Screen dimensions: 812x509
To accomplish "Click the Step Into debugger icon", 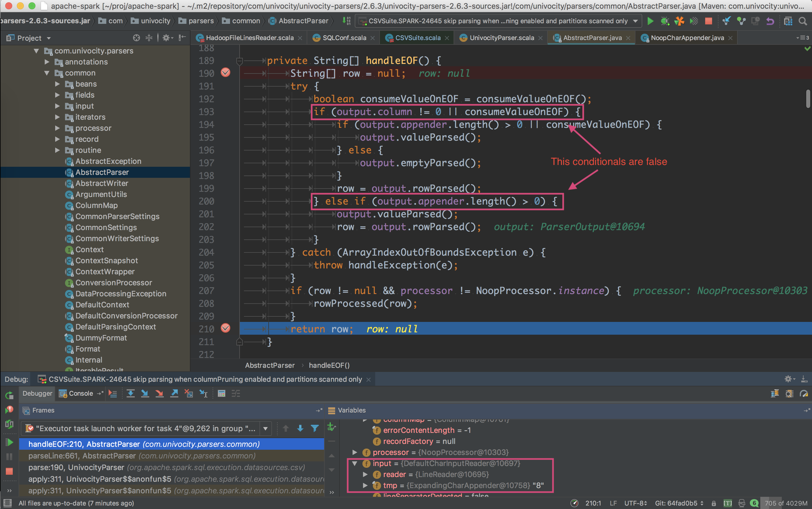I will coord(145,393).
